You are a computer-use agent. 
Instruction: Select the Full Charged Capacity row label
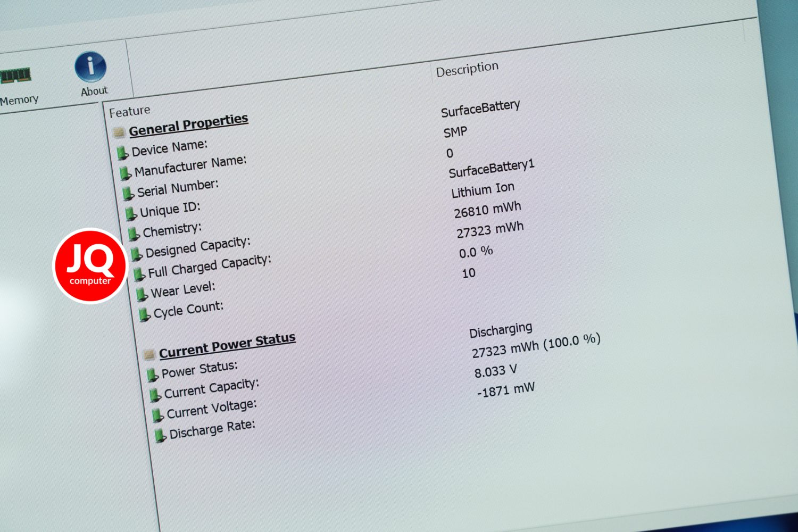pos(210,266)
